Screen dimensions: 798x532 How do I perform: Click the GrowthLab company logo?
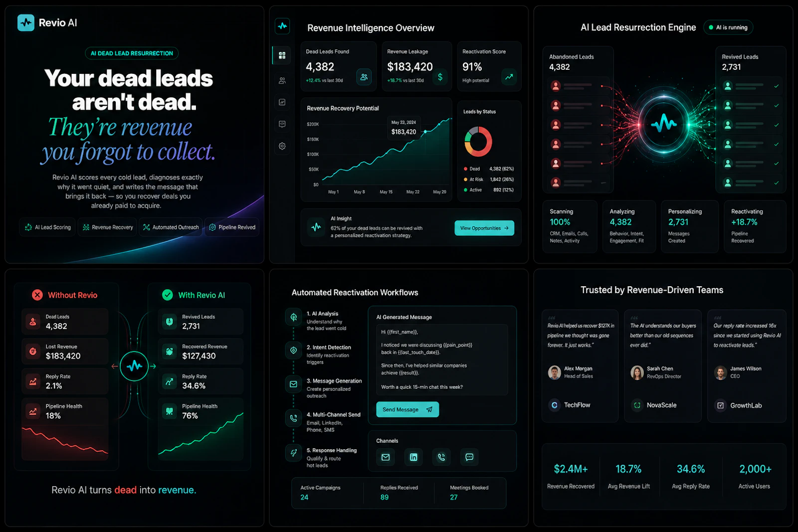click(721, 405)
